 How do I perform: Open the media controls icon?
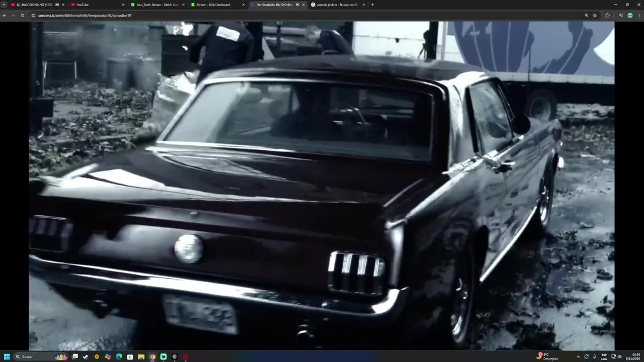621,16
